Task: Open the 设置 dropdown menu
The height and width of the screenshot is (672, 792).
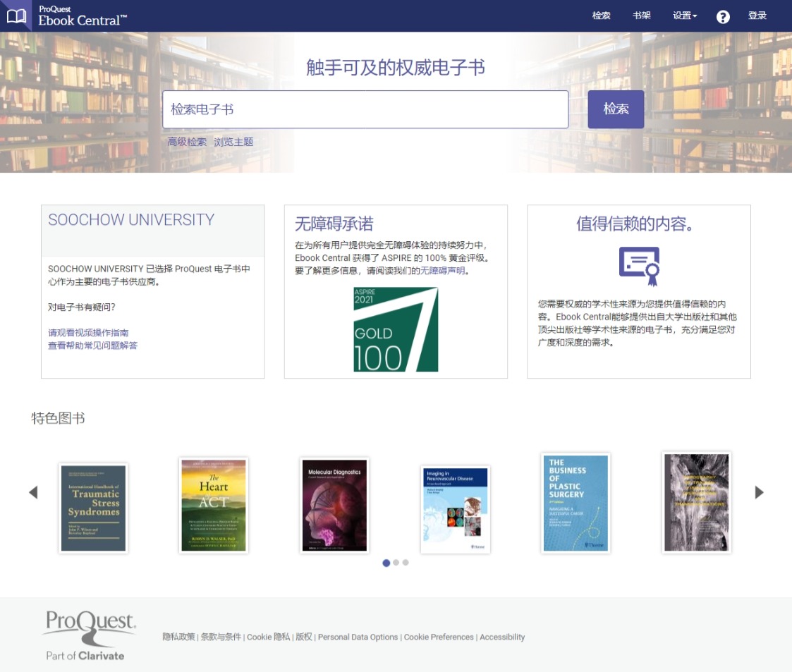Action: [684, 16]
